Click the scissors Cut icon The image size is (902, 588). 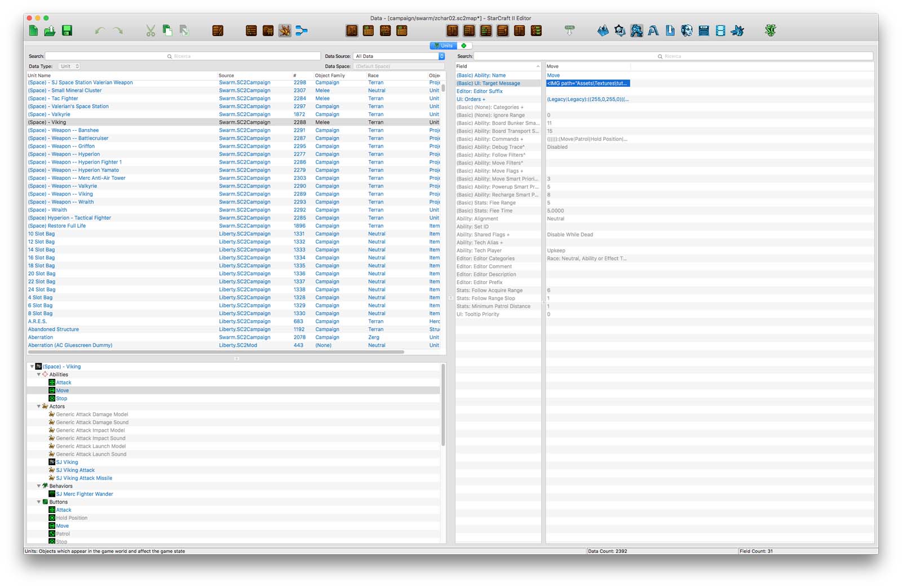point(151,31)
